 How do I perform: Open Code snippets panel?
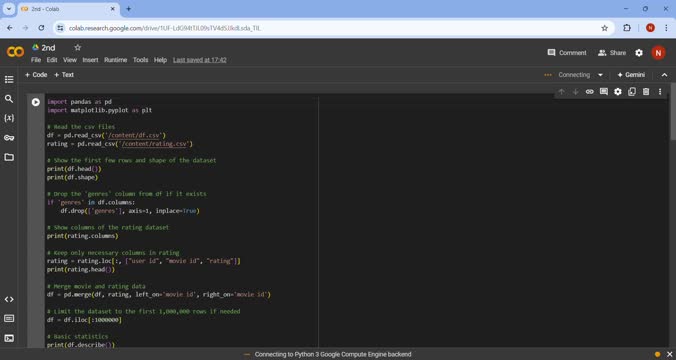[9, 299]
